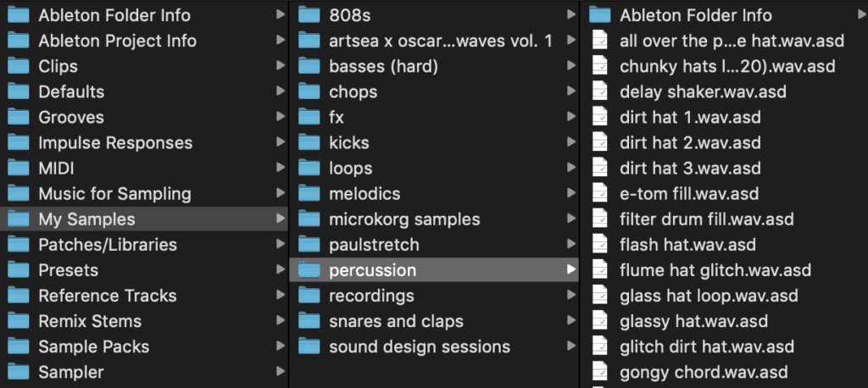Viewport: 868px width, 388px height.
Task: Open the paulstretch folder
Action: coord(374,245)
